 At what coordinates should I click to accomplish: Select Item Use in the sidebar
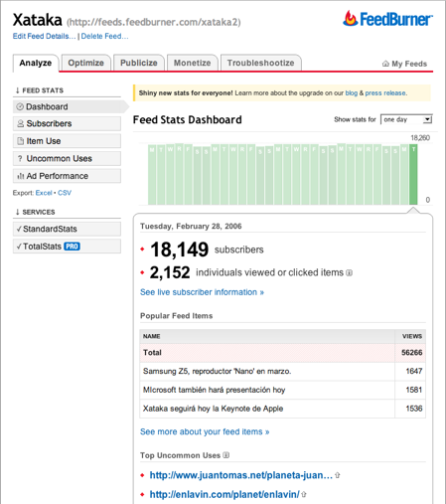coord(67,141)
